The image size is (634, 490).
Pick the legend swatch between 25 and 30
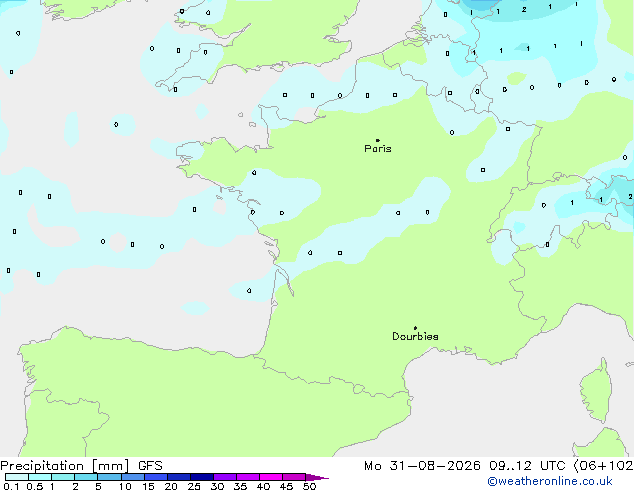201,477
